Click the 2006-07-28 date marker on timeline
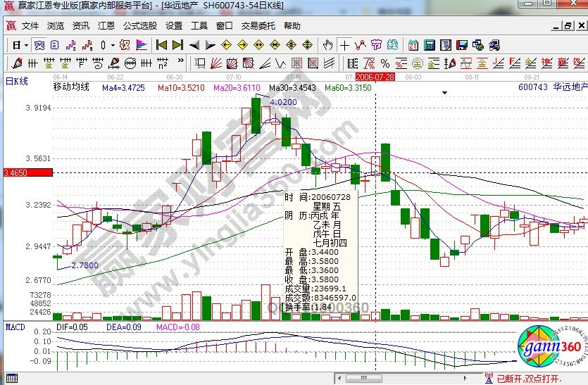588x385 pixels. (375, 76)
